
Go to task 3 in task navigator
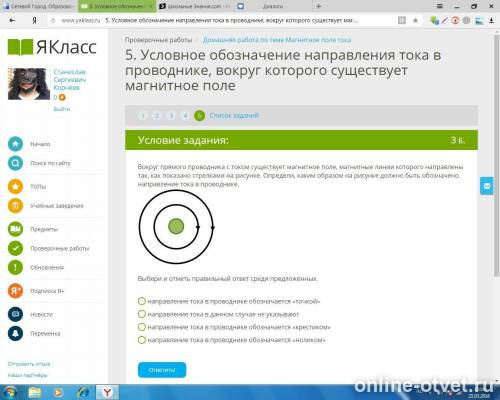(171, 116)
